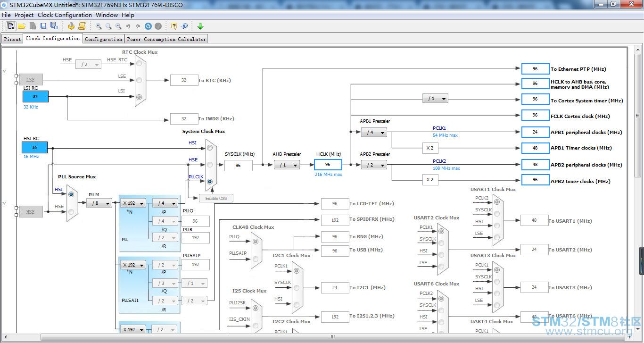This screenshot has height=343, width=644.
Task: Click the Import Project toolbar icon
Action: (x=33, y=26)
